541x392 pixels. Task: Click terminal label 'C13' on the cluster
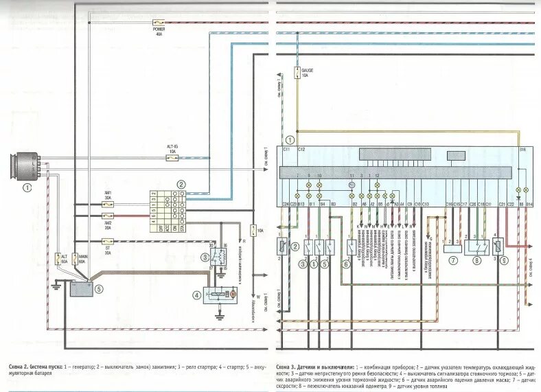426,205
